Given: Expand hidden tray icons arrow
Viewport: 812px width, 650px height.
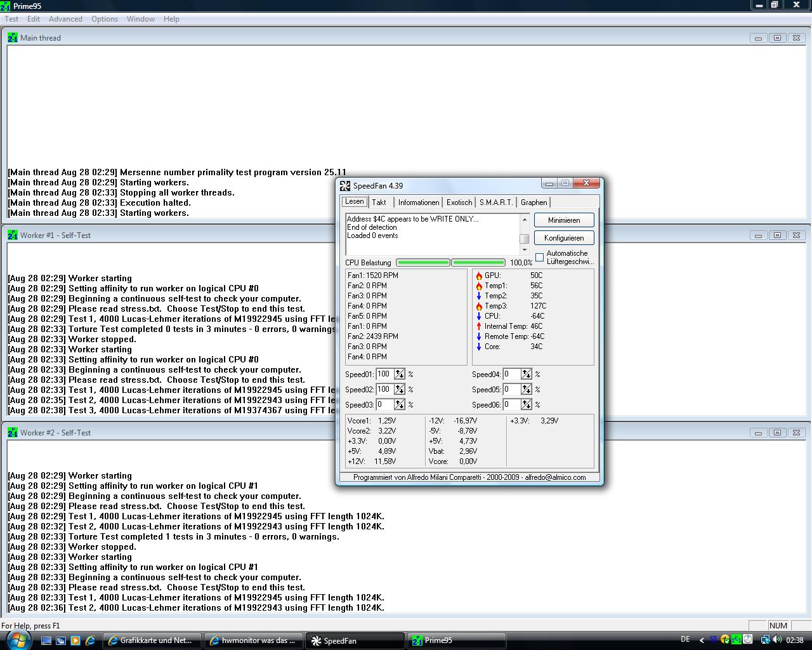Looking at the screenshot, I should [x=702, y=640].
